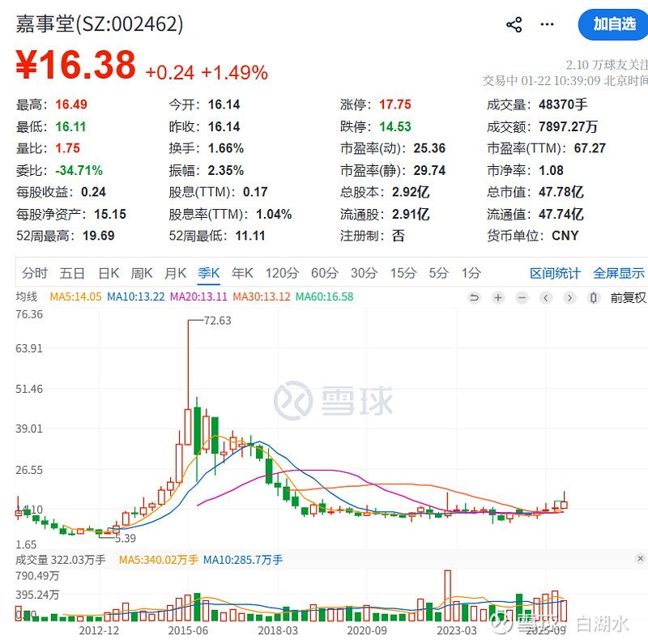The width and height of the screenshot is (648, 644).
Task: Click the 5.39 low price marker
Action: tap(126, 538)
